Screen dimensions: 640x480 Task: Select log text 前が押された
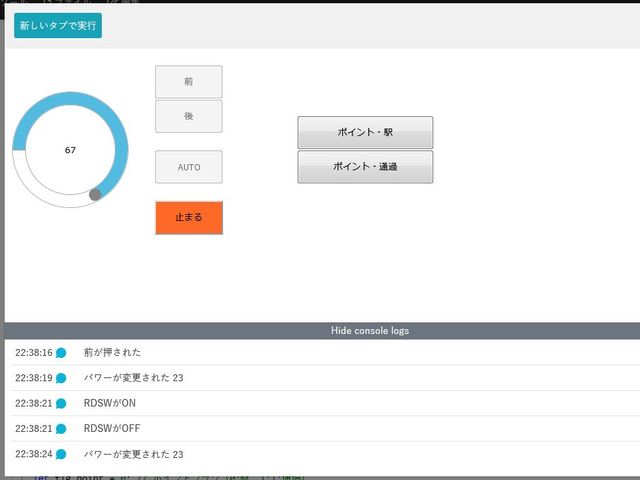112,352
